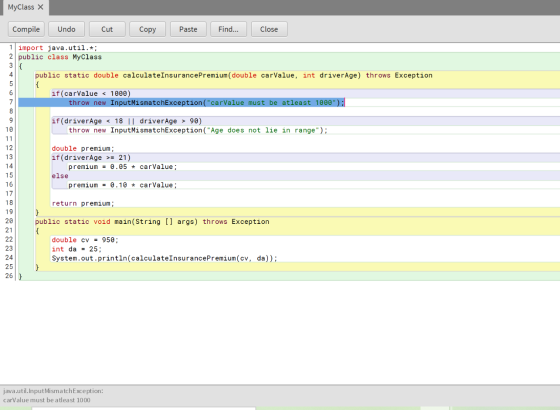Image resolution: width=560 pixels, height=410 pixels.
Task: Click the System.out.println call line
Action: tap(164, 258)
